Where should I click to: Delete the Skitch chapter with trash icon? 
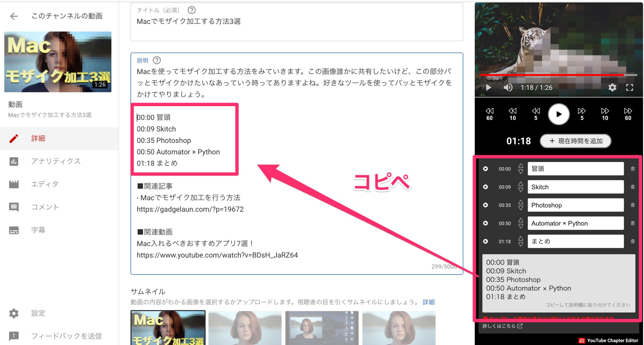[633, 187]
